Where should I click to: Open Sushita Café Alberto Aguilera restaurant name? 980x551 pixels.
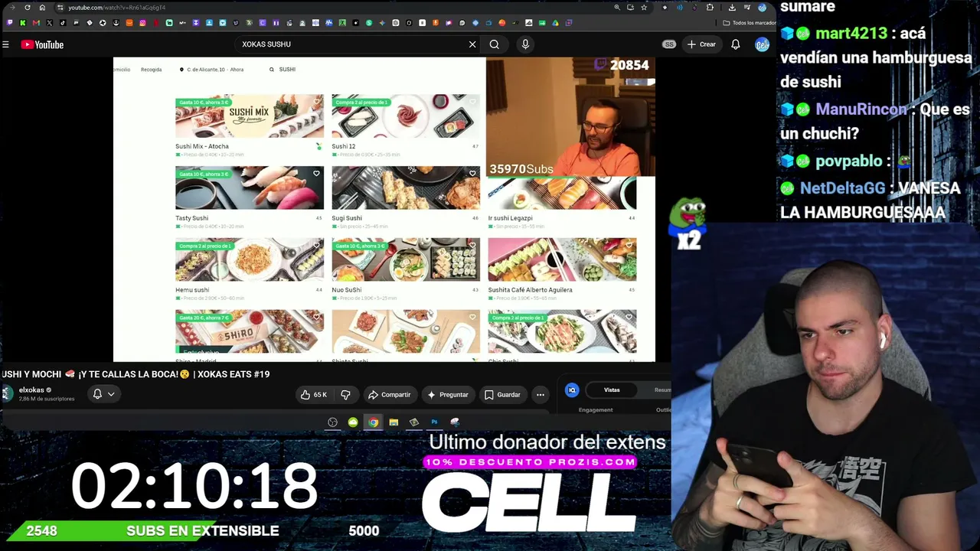(x=531, y=290)
